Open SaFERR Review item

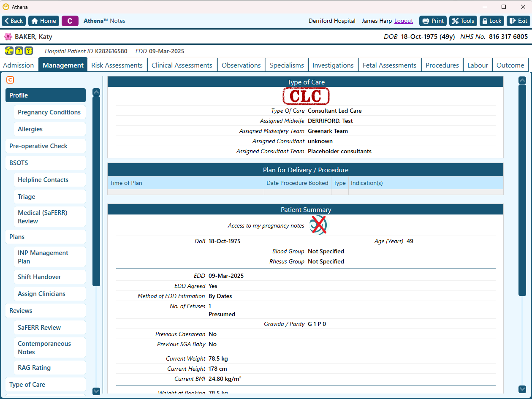click(x=49, y=328)
